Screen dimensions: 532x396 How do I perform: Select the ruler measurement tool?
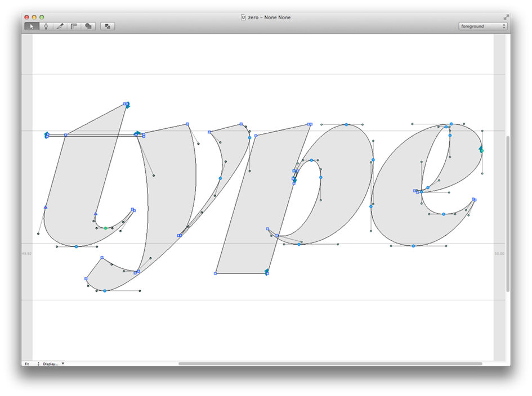(74, 26)
